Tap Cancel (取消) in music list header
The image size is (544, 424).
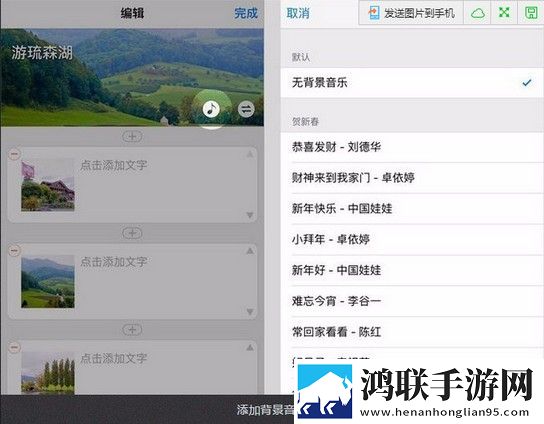[x=298, y=13]
